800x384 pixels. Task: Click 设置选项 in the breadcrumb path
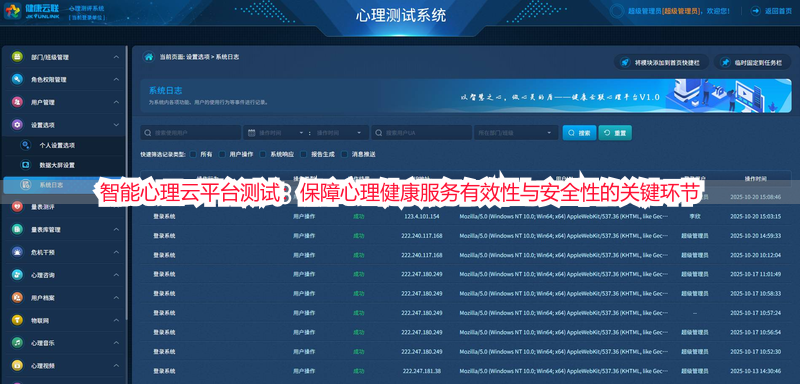point(197,57)
